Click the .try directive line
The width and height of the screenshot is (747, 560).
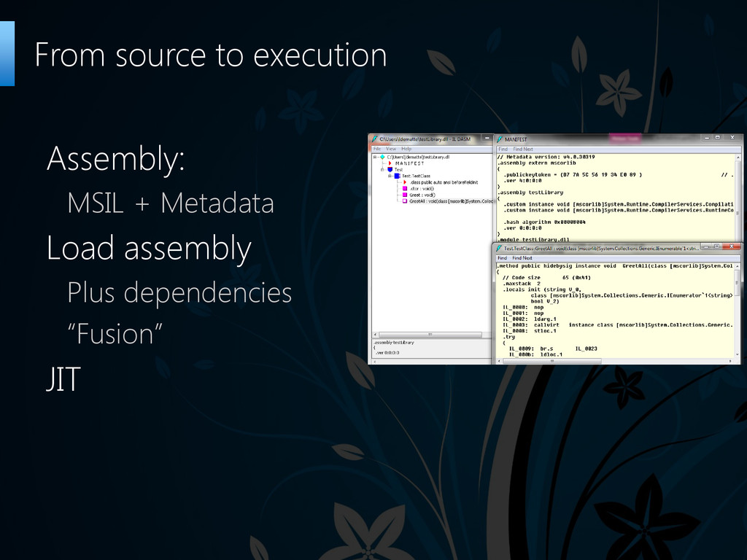508,337
